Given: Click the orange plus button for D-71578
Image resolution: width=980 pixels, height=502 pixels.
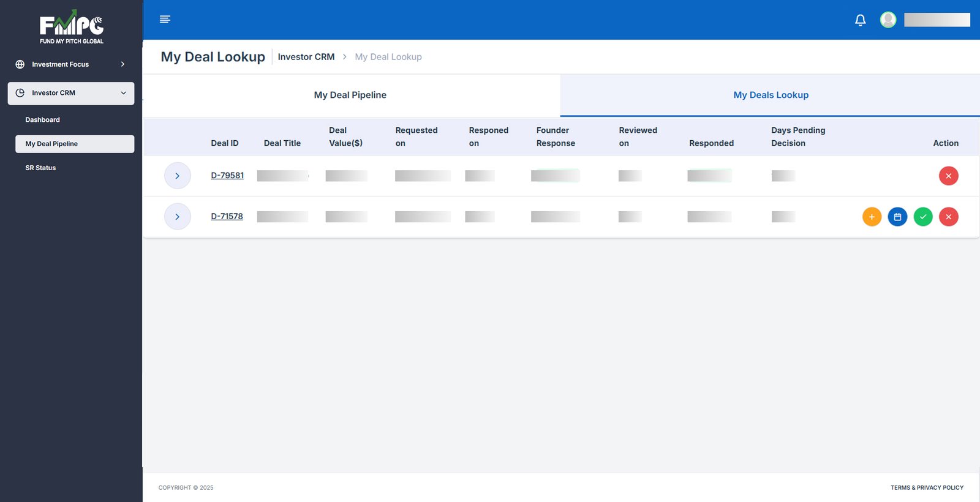Looking at the screenshot, I should point(872,217).
